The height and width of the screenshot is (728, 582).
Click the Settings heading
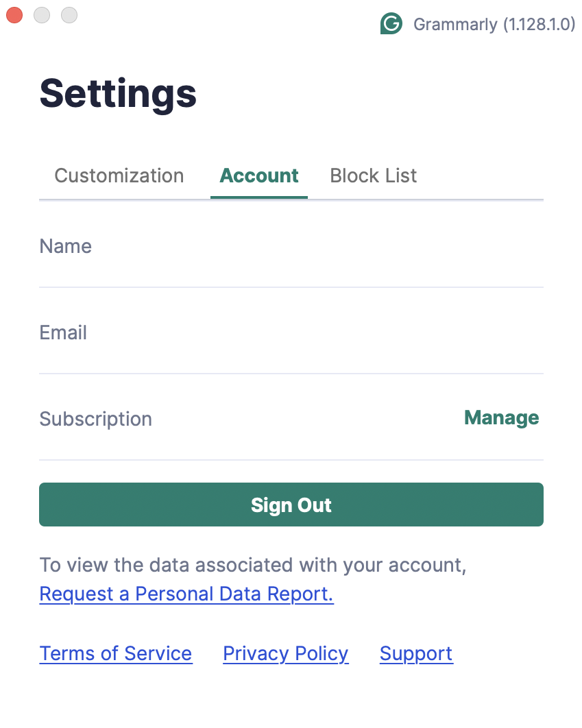(x=117, y=94)
